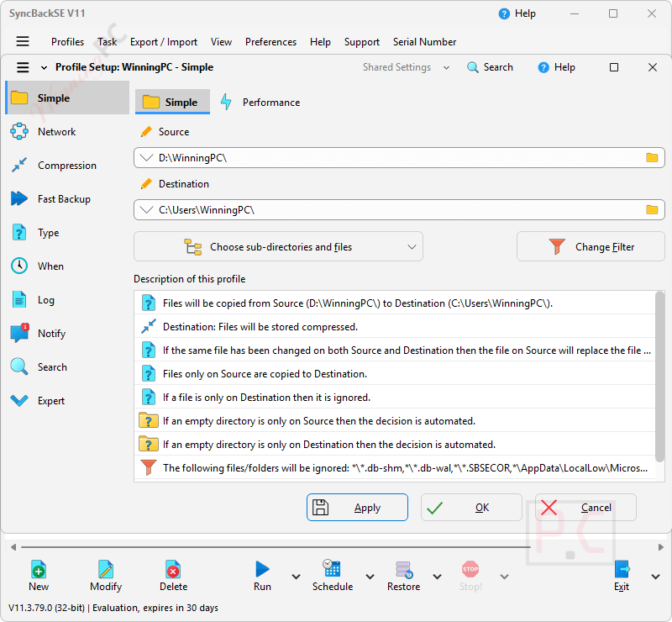Viewport: 672px width, 622px height.
Task: Open dropdown arrow next to Exit
Action: (x=655, y=577)
